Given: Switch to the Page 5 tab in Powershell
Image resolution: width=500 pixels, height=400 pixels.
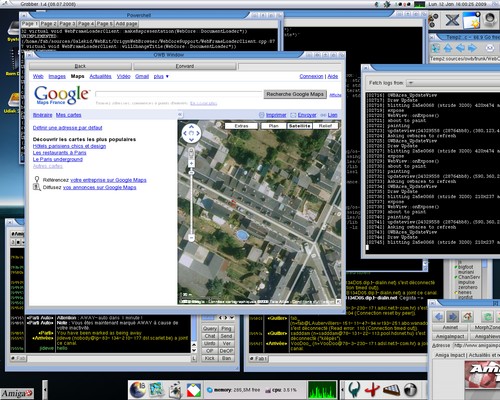Looking at the screenshot, I should point(105,24).
